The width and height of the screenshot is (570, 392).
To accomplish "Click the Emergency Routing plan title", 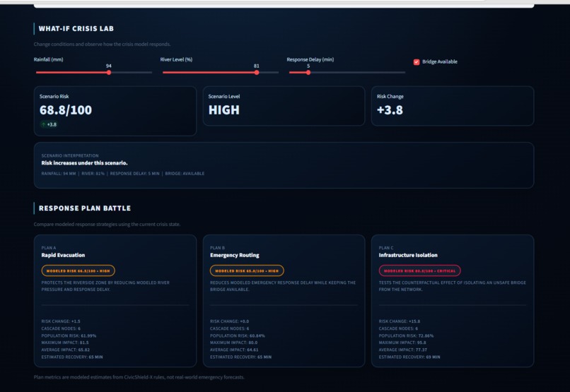I will tap(235, 255).
